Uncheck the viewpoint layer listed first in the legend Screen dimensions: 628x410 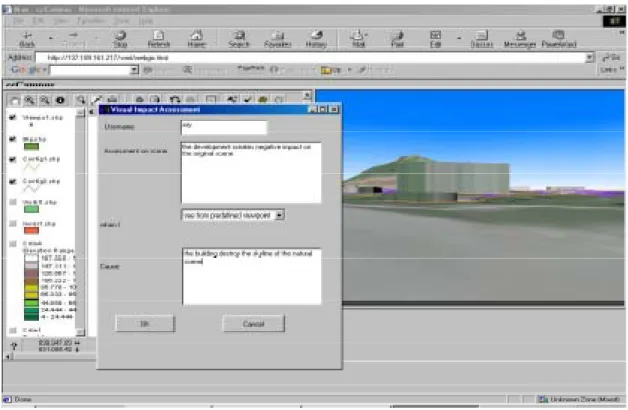click(13, 117)
